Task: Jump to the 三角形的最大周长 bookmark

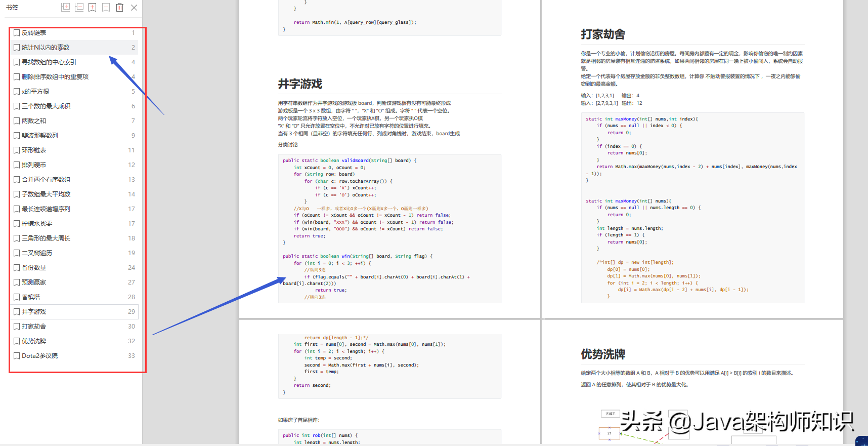Action: 75,238
